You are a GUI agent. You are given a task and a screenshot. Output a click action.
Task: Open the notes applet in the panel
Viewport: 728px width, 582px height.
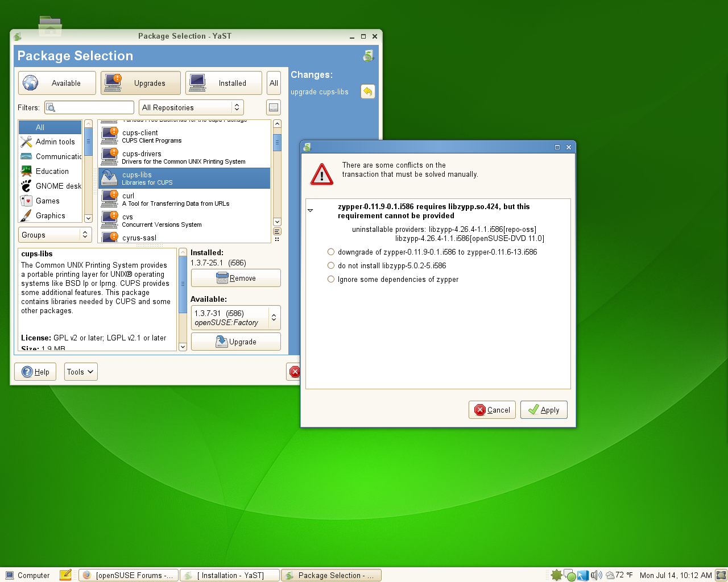[x=65, y=575]
